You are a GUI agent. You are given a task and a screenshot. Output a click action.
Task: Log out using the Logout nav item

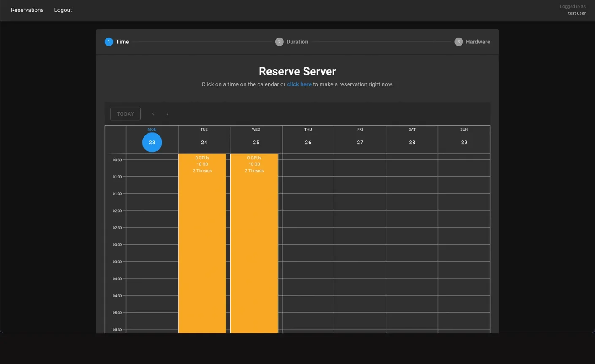pyautogui.click(x=63, y=10)
